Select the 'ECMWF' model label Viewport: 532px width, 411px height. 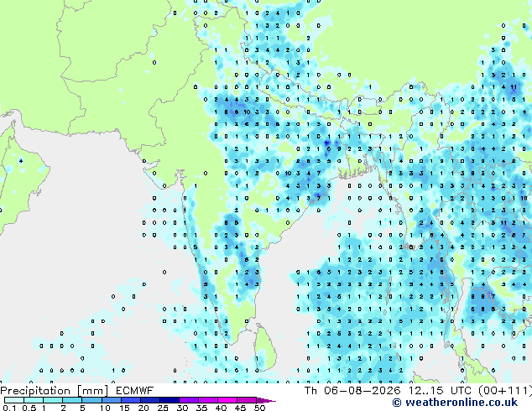pyautogui.click(x=135, y=391)
